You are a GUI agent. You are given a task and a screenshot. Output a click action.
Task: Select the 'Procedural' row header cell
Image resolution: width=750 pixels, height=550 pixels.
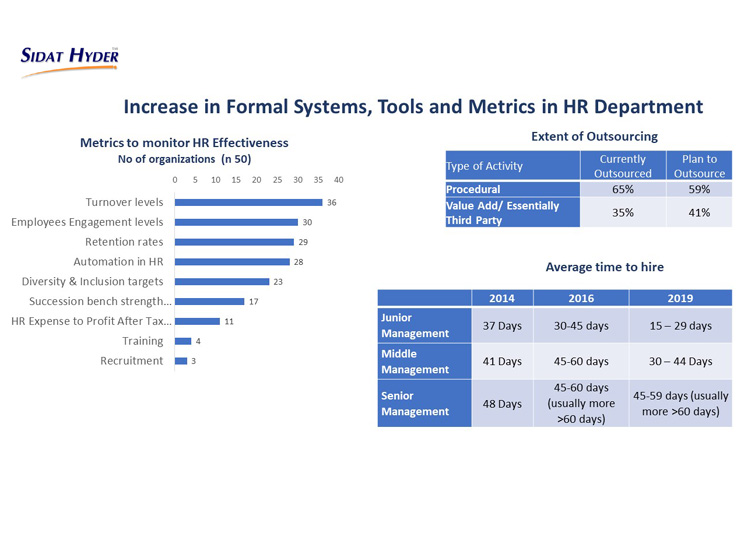coord(513,189)
